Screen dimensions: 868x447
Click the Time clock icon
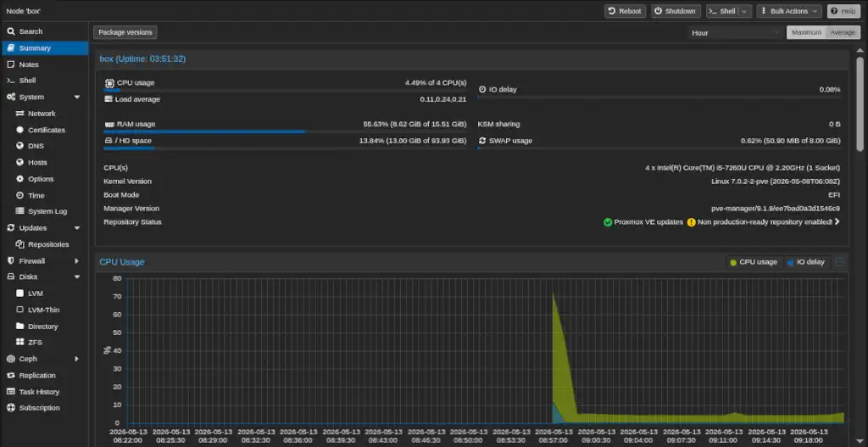(20, 195)
